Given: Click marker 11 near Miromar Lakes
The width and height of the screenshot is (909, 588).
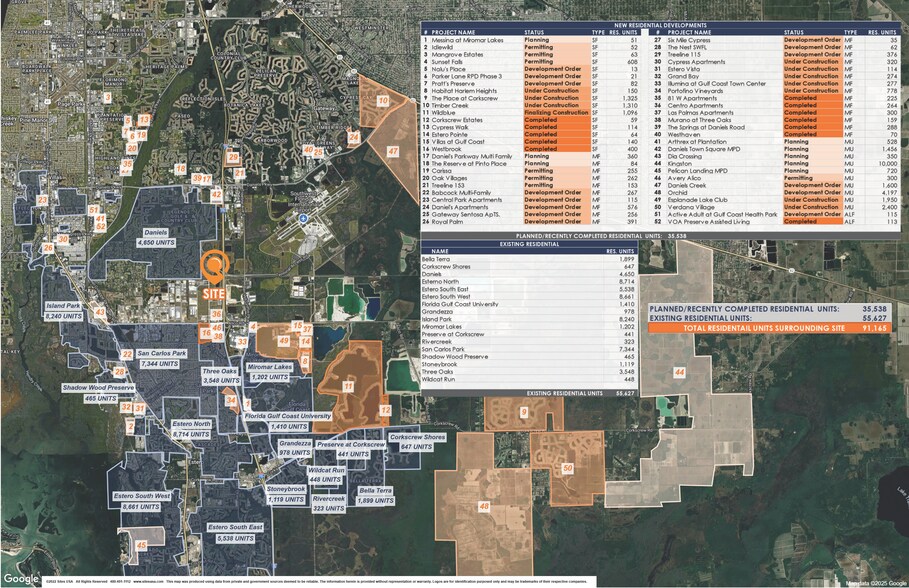Looking at the screenshot, I should point(348,386).
